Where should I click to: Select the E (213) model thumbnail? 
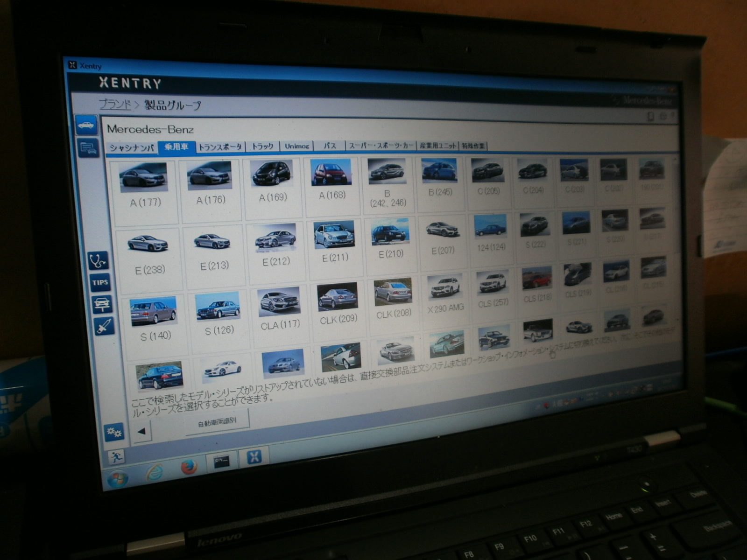[x=213, y=250]
